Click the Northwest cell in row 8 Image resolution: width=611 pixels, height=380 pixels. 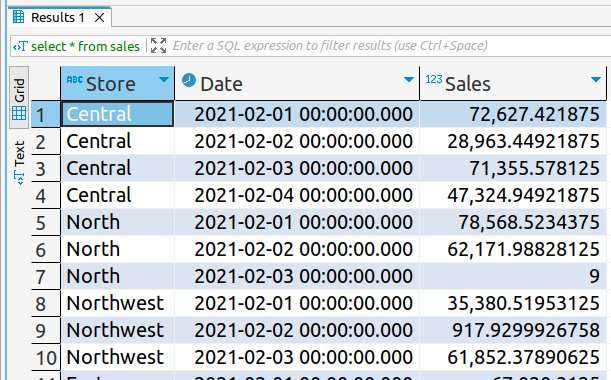pos(117,303)
